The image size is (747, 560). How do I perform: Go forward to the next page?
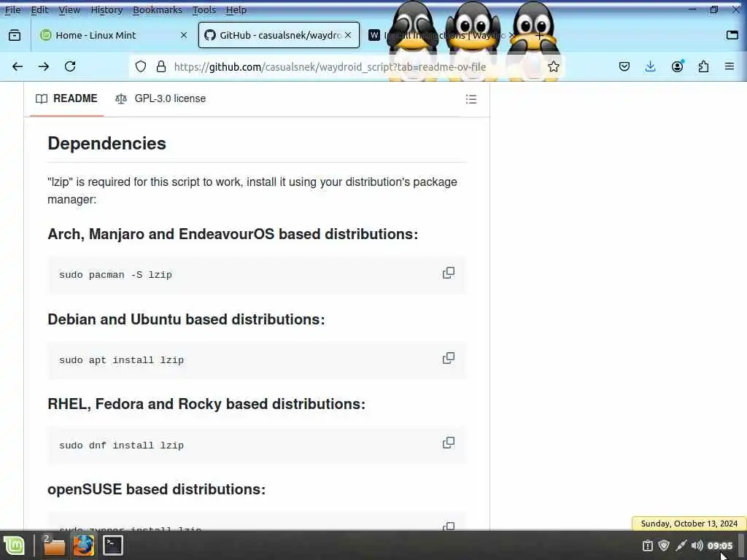click(x=44, y=66)
